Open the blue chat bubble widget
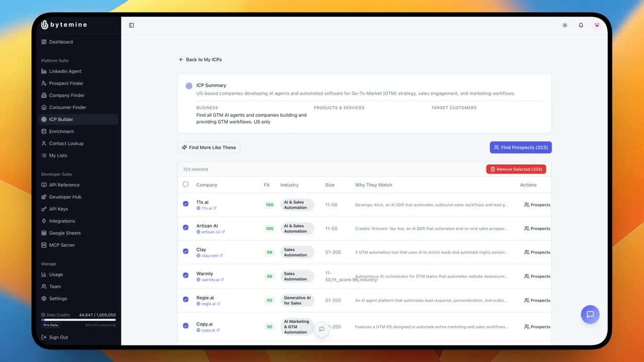This screenshot has height=362, width=644. [590, 314]
